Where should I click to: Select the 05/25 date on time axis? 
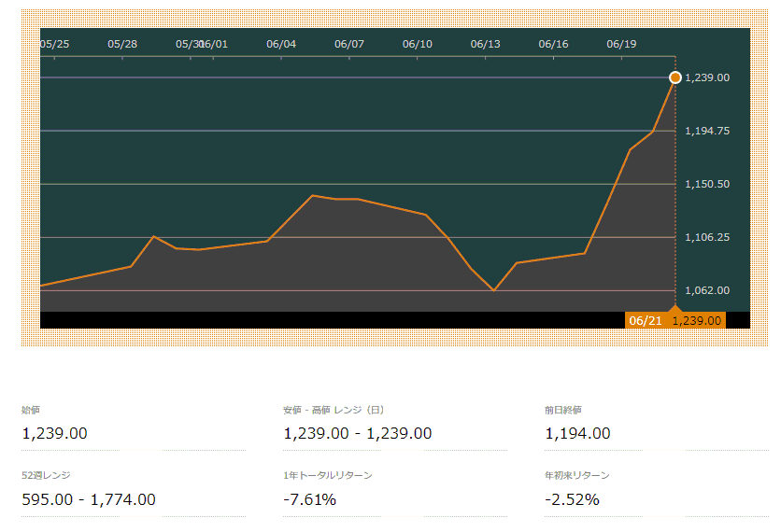coord(55,44)
